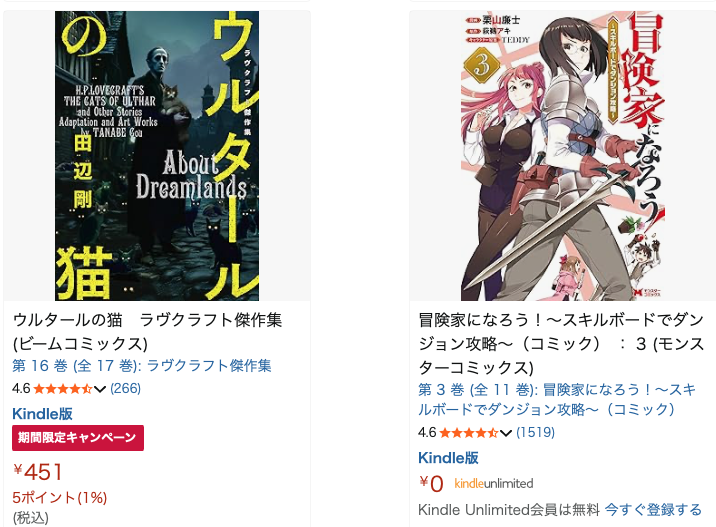This screenshot has width=716, height=527.
Task: Select the Kindle版 format under ウルタールの猫
Action: click(x=42, y=414)
